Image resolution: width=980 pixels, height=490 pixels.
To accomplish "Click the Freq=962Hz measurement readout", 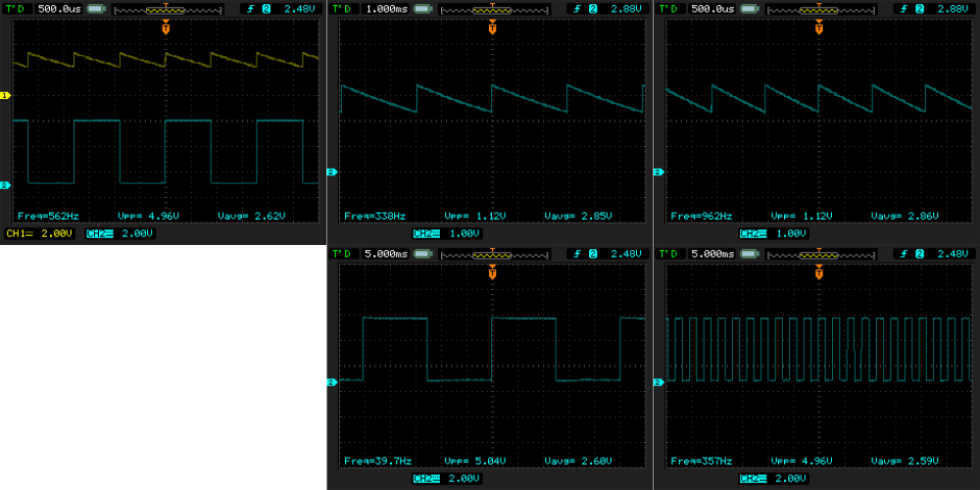I will pos(702,217).
